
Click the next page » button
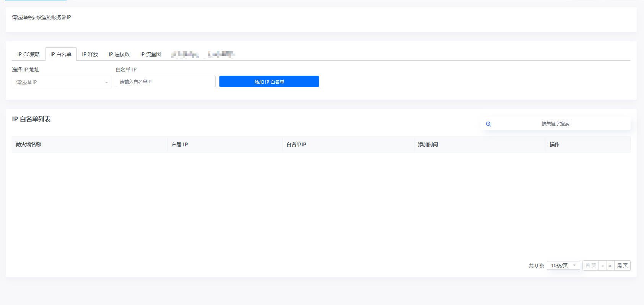click(610, 266)
